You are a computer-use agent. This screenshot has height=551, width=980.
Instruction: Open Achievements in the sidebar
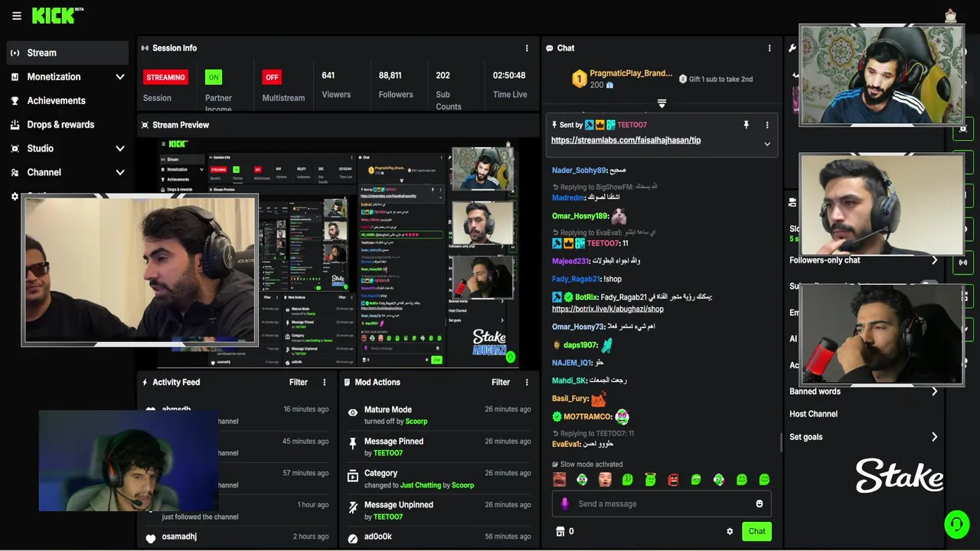point(67,100)
